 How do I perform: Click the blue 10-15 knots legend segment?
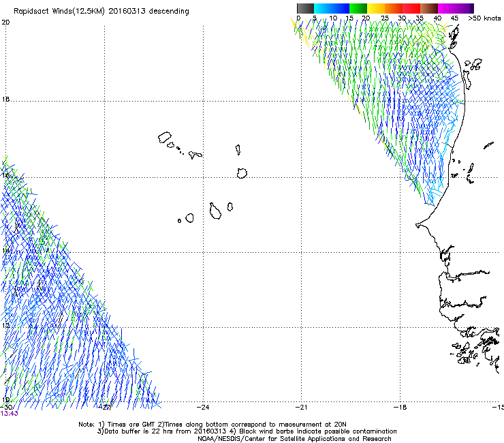click(x=341, y=8)
